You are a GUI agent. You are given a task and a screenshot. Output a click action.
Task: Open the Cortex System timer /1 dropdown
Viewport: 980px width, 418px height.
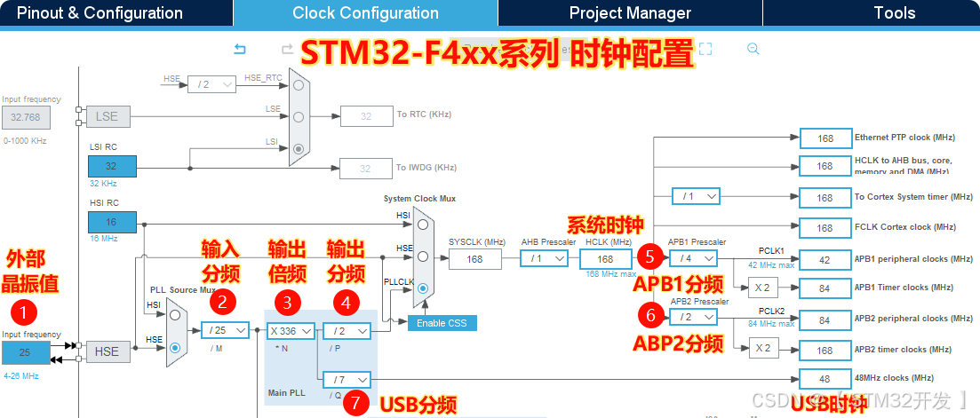tap(696, 196)
